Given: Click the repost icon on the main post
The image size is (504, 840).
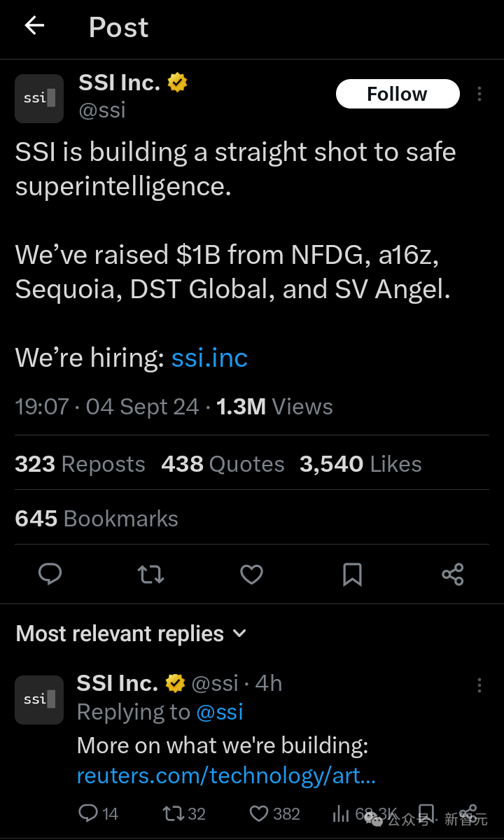Looking at the screenshot, I should click(x=150, y=574).
